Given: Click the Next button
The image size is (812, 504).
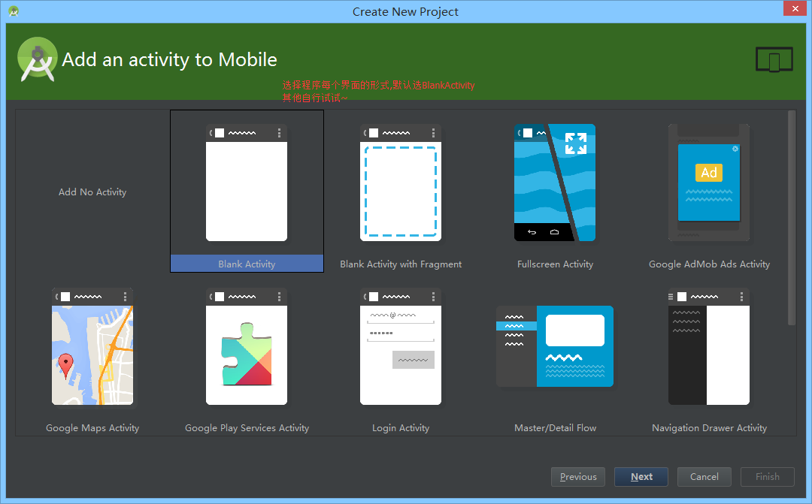Looking at the screenshot, I should [641, 476].
